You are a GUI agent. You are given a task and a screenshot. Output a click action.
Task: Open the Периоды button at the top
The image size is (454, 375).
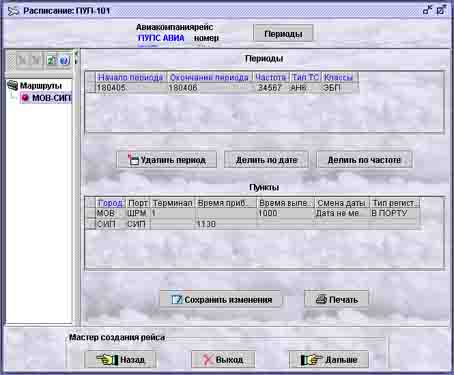[283, 34]
